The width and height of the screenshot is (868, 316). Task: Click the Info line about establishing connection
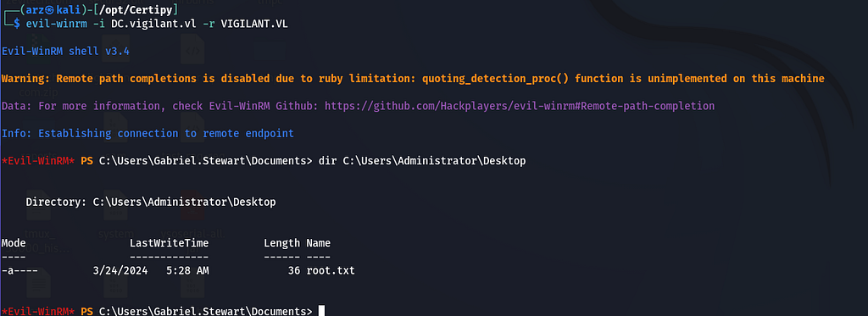[147, 133]
